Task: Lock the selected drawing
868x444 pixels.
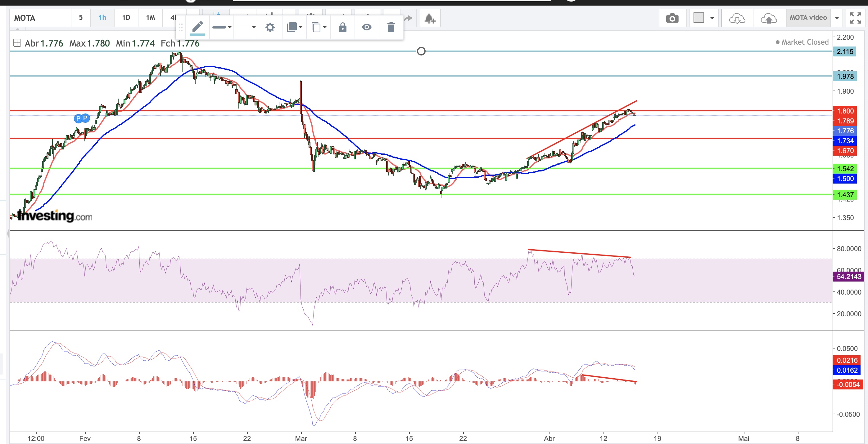Action: click(342, 27)
